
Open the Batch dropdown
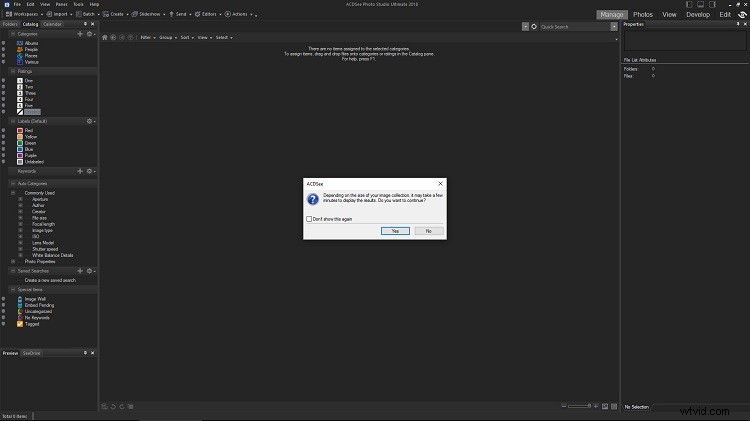(x=88, y=14)
